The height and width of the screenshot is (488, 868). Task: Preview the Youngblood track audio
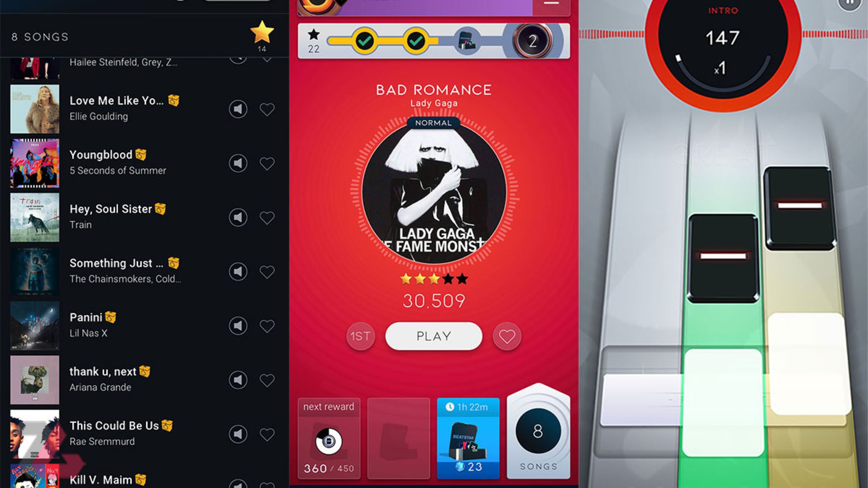click(x=238, y=163)
